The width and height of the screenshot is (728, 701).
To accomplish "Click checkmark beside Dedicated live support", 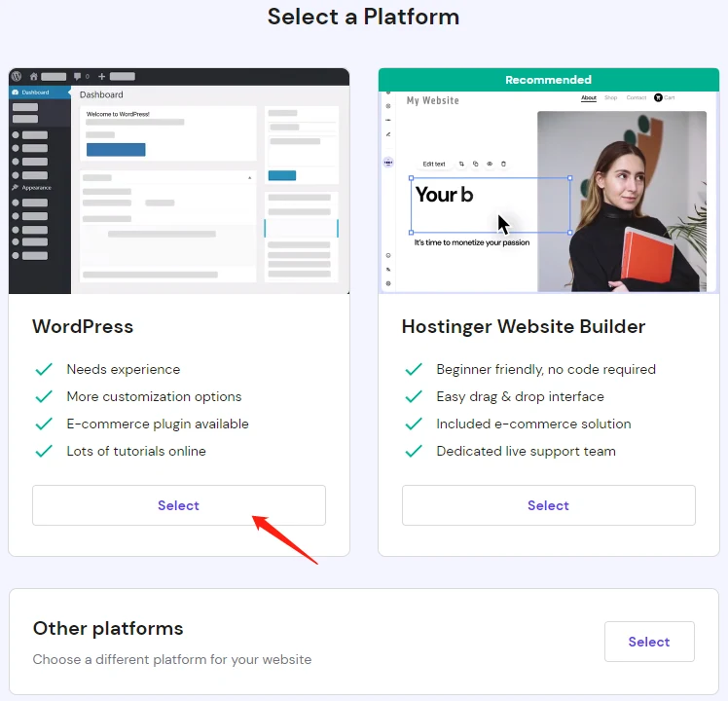I will point(414,451).
